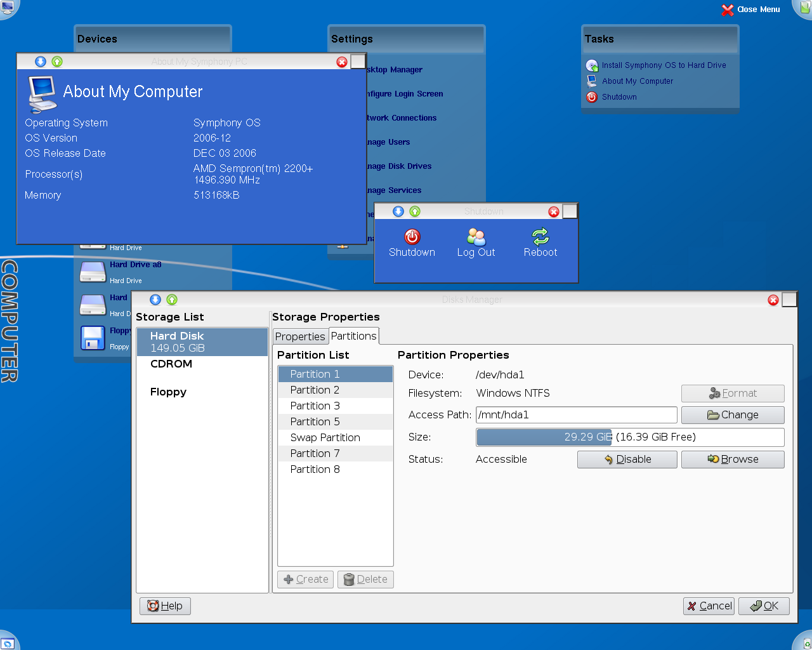Click the Access Path input field
Screen dimensions: 812x650
(x=577, y=415)
